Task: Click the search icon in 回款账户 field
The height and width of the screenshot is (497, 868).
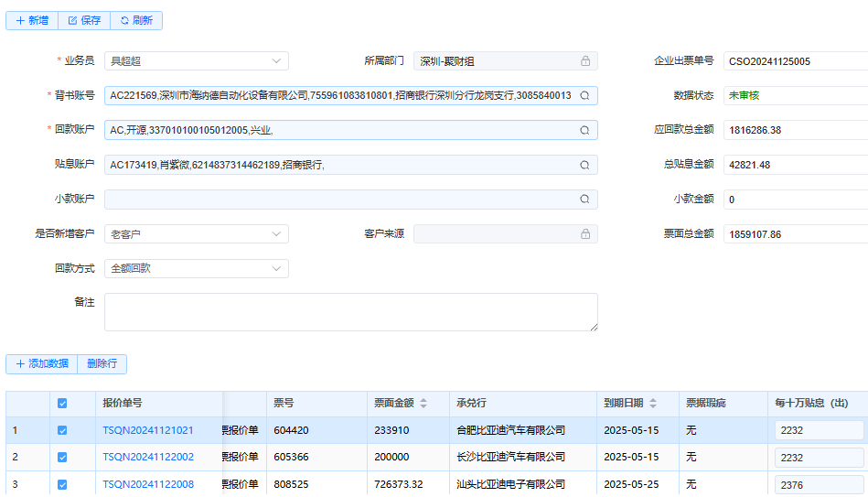Action: coord(584,130)
